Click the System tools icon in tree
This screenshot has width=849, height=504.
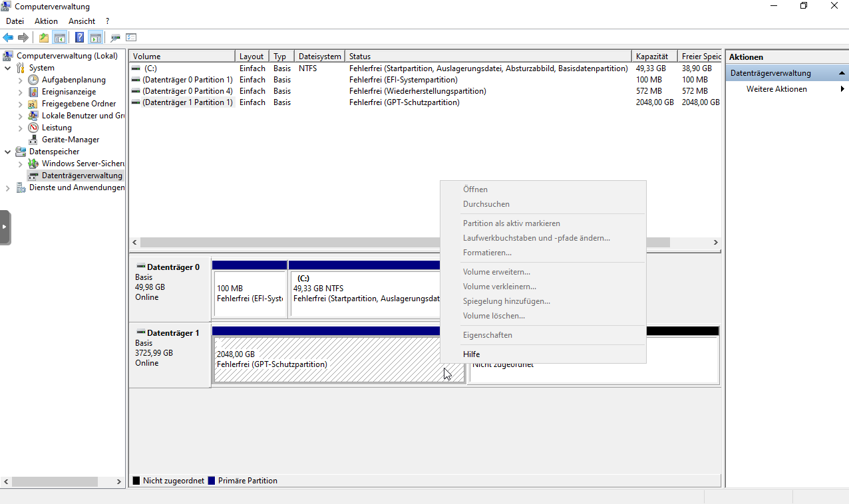click(x=21, y=68)
